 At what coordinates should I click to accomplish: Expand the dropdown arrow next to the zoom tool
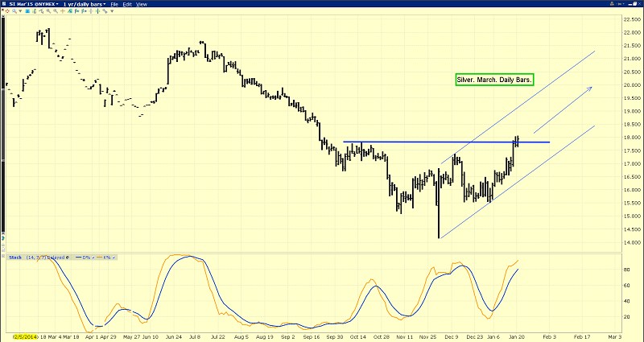(x=20, y=11)
